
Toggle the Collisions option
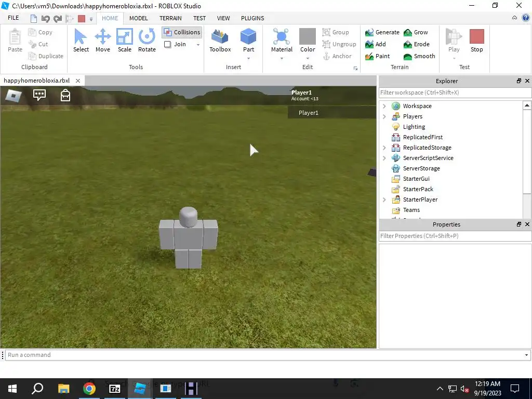tap(182, 32)
